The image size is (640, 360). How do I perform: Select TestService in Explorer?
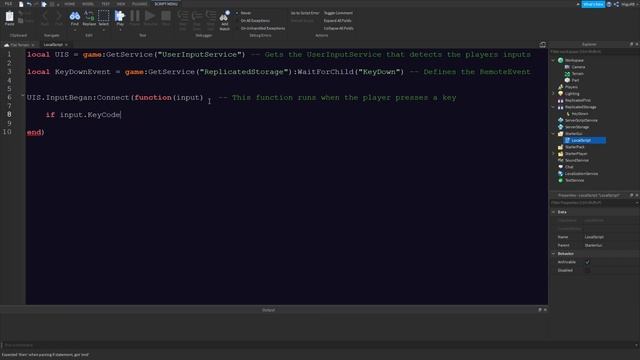574,180
